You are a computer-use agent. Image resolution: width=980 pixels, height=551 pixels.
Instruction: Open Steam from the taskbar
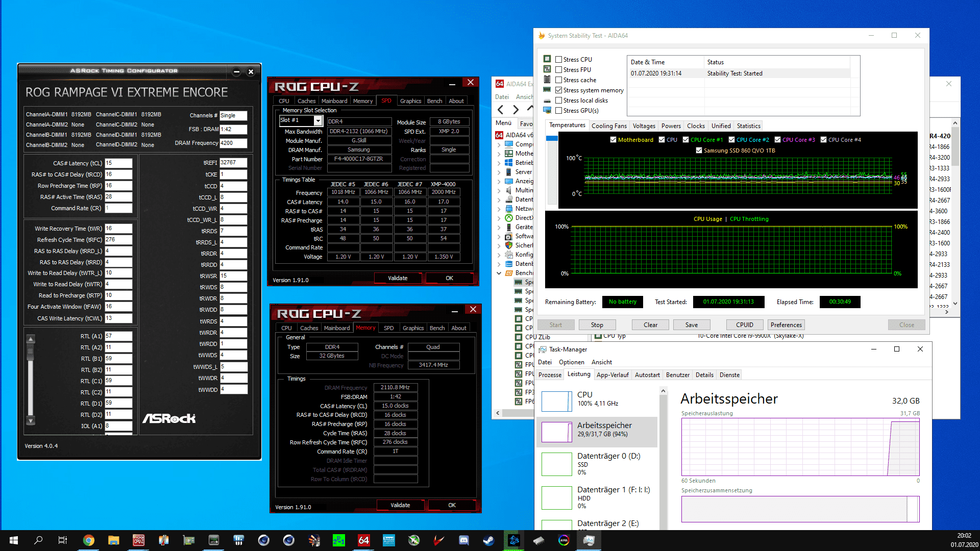[x=489, y=540]
